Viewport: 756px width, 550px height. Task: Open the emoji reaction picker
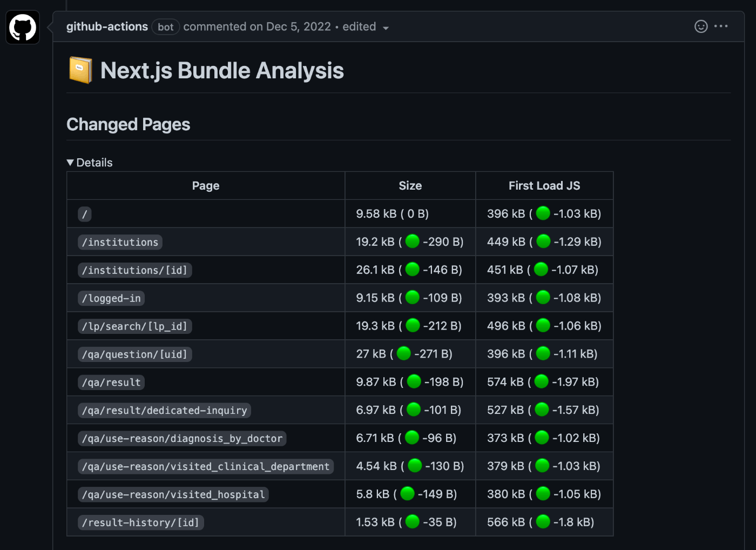[x=701, y=26]
